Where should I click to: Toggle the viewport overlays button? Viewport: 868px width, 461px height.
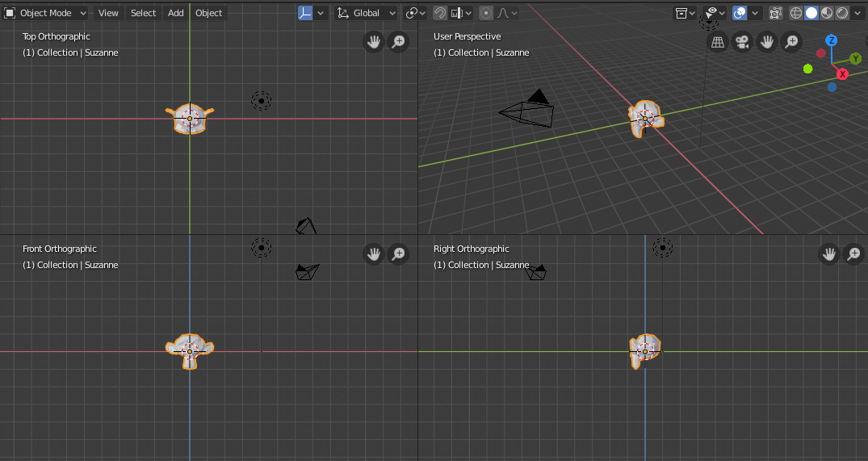click(740, 13)
